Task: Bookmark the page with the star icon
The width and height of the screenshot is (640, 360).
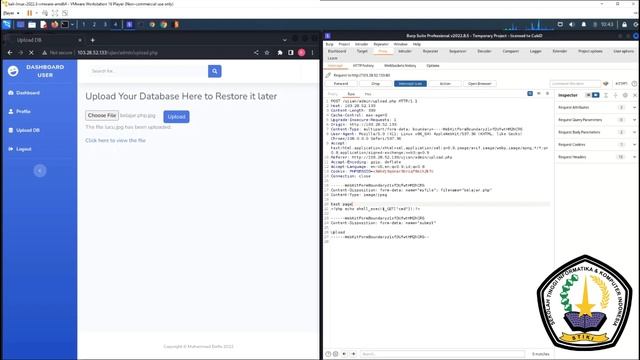Action: (x=267, y=53)
